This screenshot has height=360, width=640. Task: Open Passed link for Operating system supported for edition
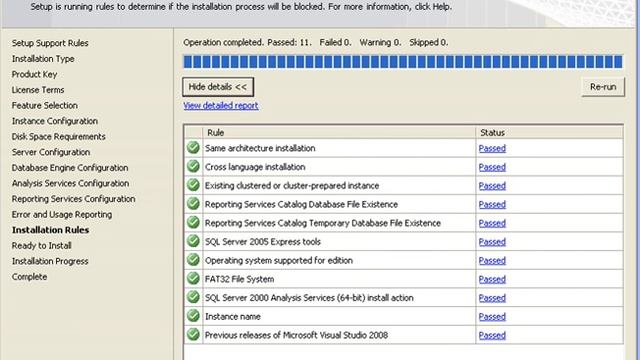point(492,260)
